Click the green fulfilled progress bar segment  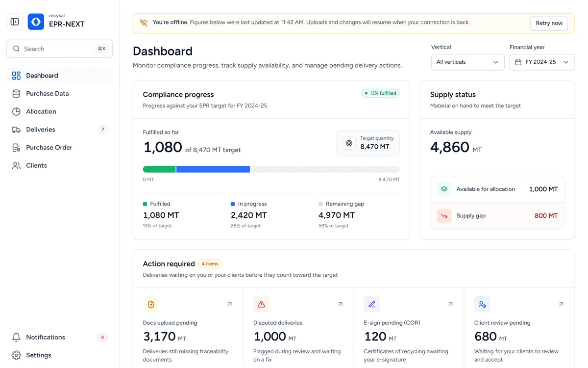tap(159, 169)
